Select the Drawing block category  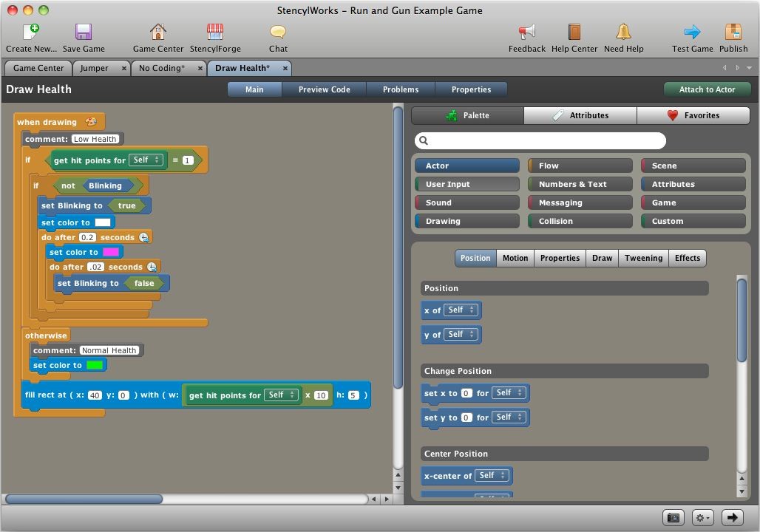(x=467, y=221)
